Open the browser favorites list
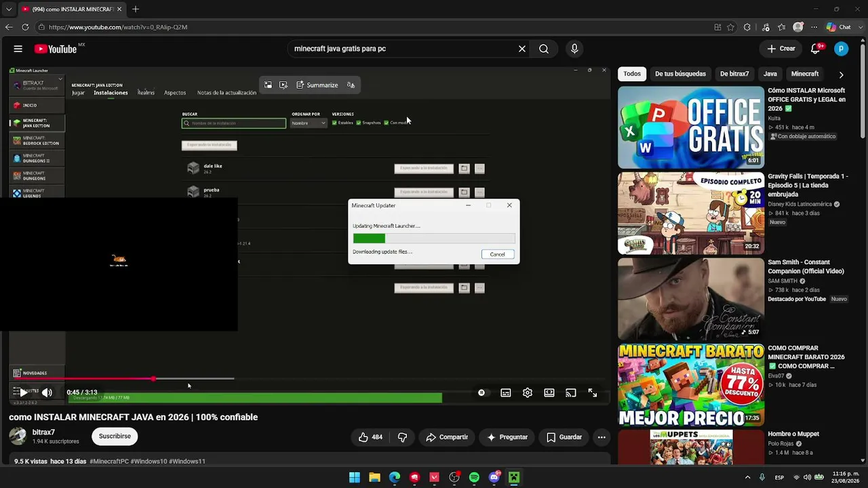The width and height of the screenshot is (868, 488). [782, 27]
